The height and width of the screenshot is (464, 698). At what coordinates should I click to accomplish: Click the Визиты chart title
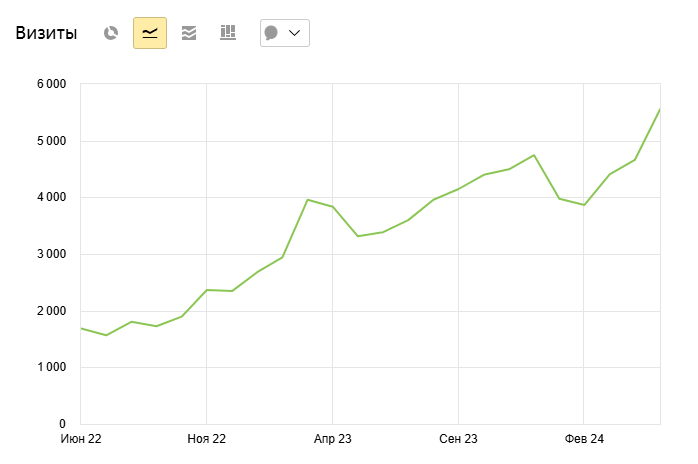[x=47, y=33]
